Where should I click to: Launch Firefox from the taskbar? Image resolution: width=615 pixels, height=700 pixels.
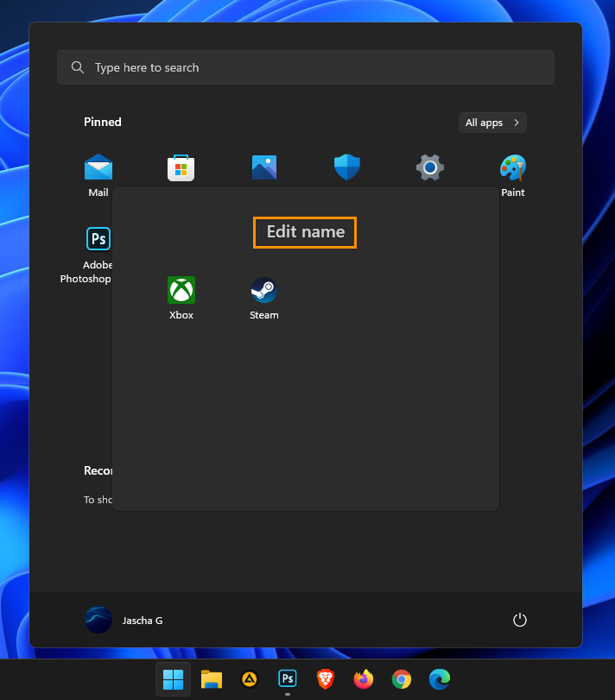pos(363,679)
